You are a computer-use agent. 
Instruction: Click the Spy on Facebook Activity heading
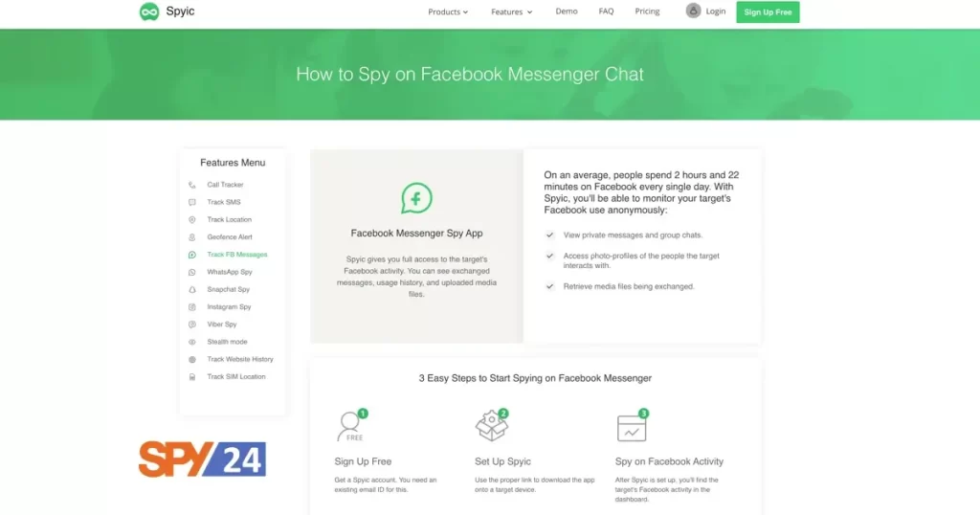(x=669, y=461)
